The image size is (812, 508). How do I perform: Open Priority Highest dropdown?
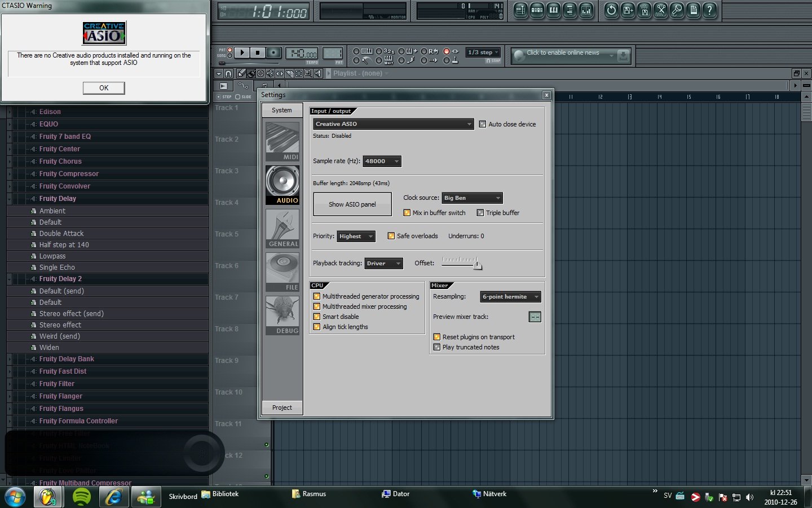tap(356, 237)
